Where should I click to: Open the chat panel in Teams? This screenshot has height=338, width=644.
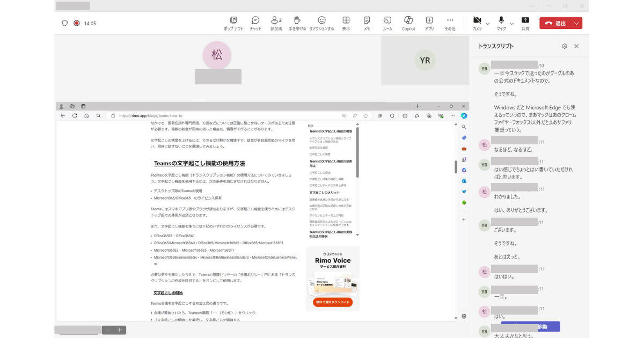tap(255, 23)
